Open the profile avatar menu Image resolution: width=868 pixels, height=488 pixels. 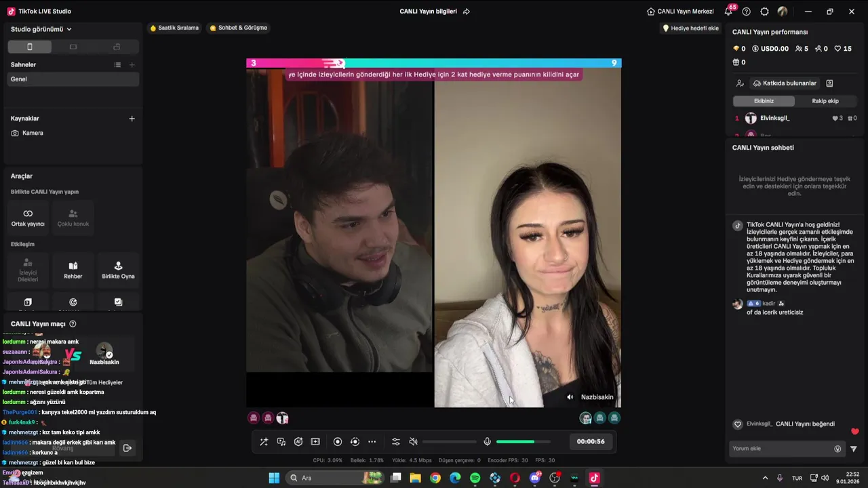783,12
